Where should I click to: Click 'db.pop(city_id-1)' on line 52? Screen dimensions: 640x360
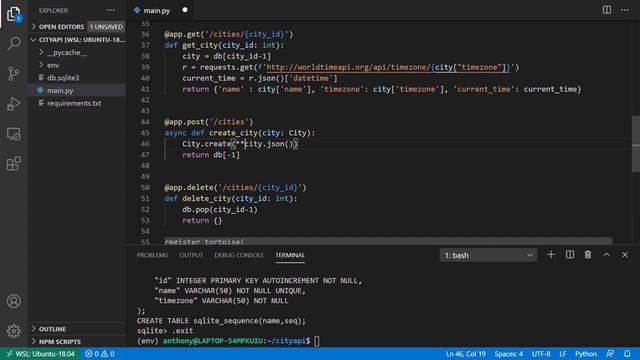pos(220,210)
